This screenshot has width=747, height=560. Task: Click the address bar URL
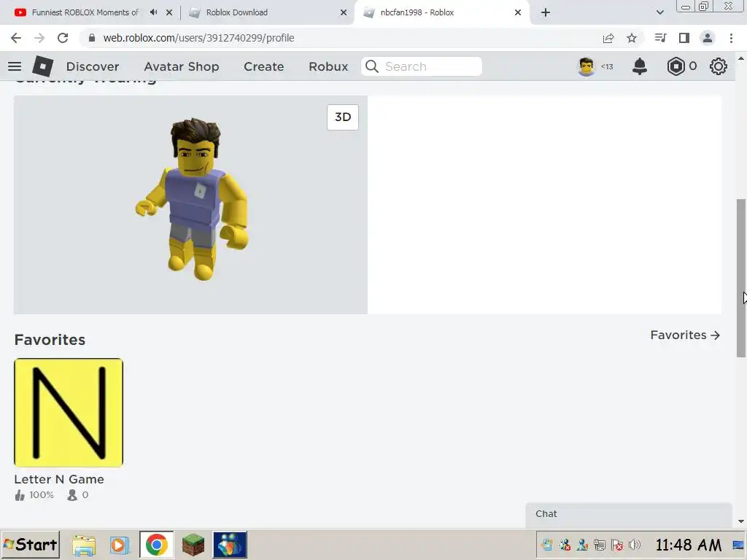198,38
